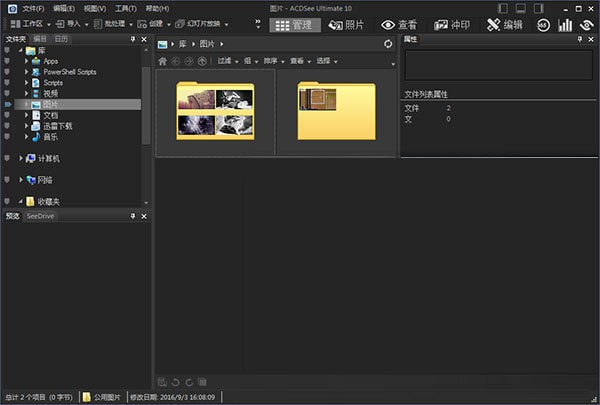600x405 pixels.
Task: Click the rotate right icon at bottom
Action: coord(189,382)
